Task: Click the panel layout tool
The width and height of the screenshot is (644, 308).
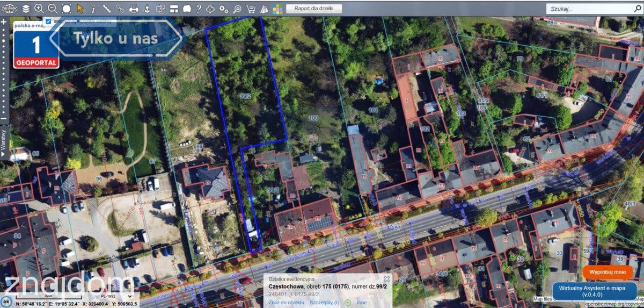Action: [x=174, y=8]
